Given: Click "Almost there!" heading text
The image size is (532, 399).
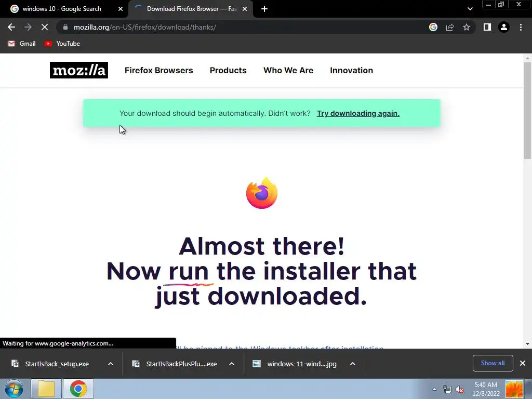Looking at the screenshot, I should pyautogui.click(x=262, y=246).
